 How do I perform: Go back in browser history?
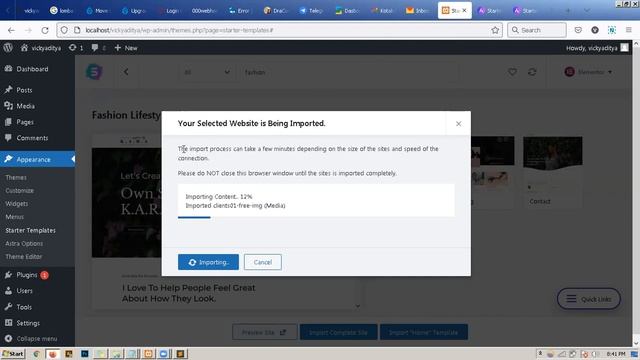11,30
